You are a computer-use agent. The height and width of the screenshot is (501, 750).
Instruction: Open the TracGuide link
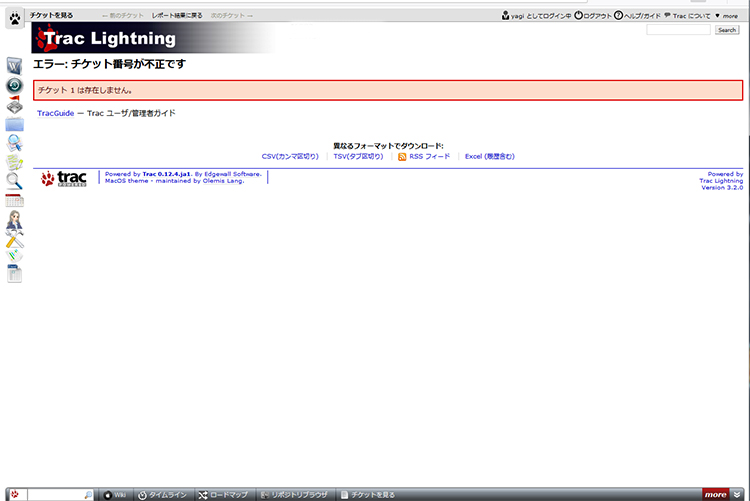[55, 113]
